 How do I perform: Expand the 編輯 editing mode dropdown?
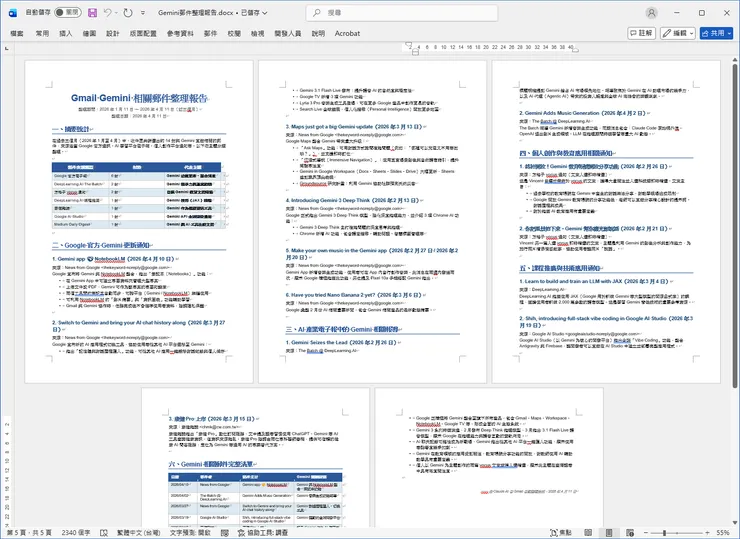click(x=679, y=33)
